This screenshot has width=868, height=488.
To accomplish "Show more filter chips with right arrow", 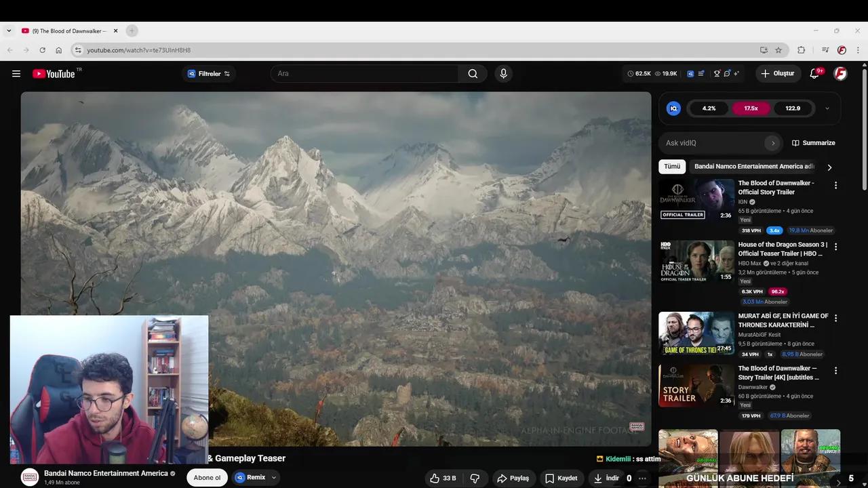I will pos(829,167).
